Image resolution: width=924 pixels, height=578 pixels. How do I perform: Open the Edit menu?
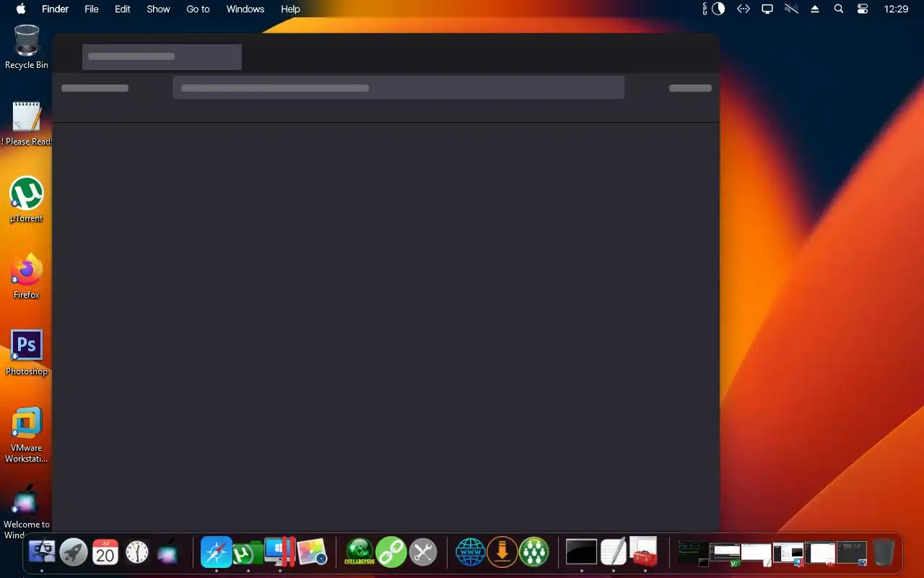(x=123, y=9)
